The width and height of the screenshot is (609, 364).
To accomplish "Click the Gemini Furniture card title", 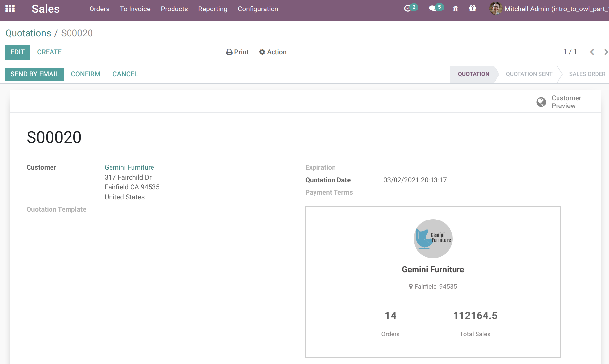I will 433,270.
